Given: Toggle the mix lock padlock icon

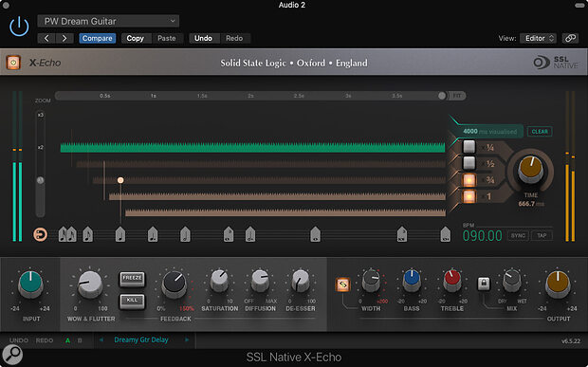Looking at the screenshot, I should coord(484,284).
